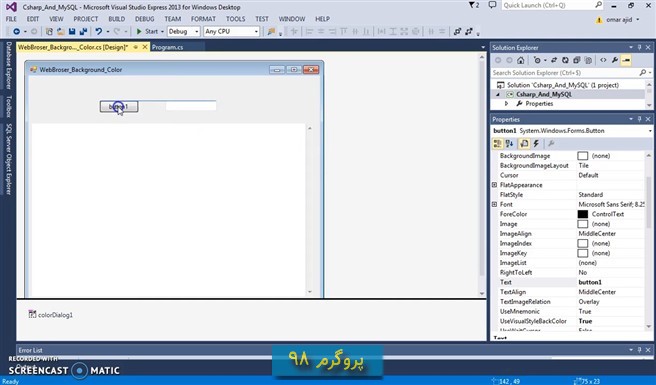Viewport: 656px width, 385px height.
Task: Toggle auto-hide pin on the Properties panel
Action: pos(639,119)
